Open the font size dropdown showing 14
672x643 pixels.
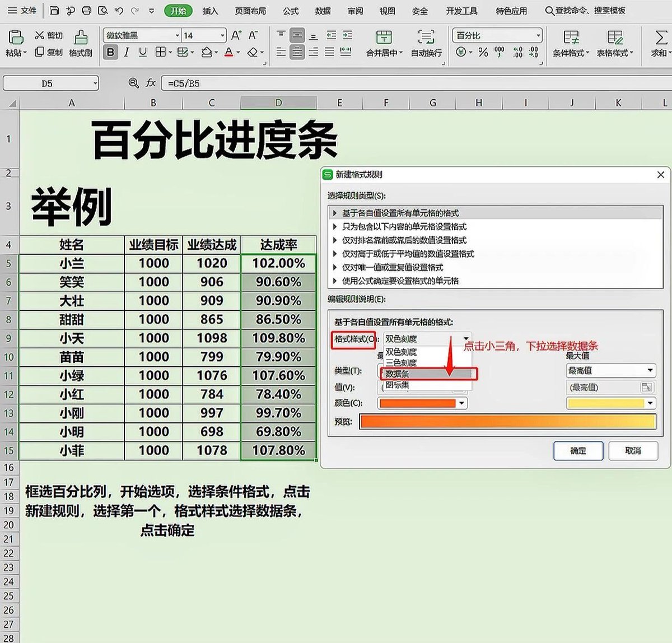pyautogui.click(x=222, y=35)
